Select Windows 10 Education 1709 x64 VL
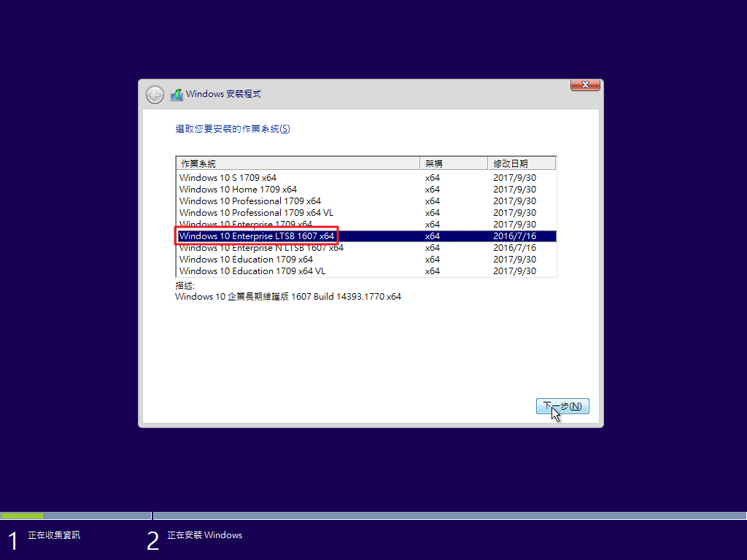 (366, 271)
